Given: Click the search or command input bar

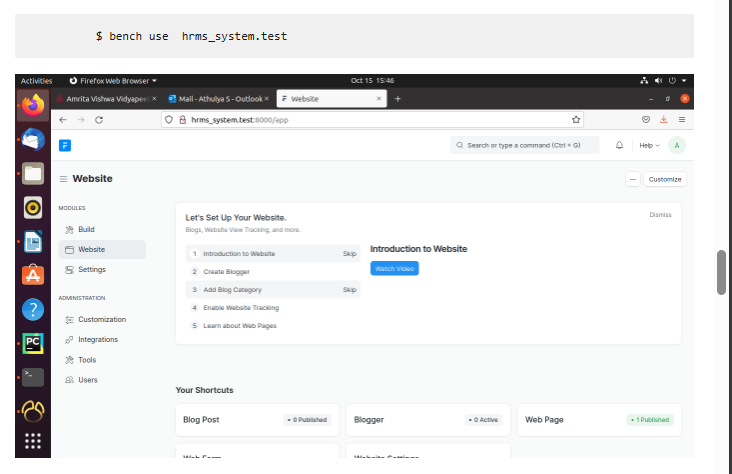Looking at the screenshot, I should click(524, 145).
